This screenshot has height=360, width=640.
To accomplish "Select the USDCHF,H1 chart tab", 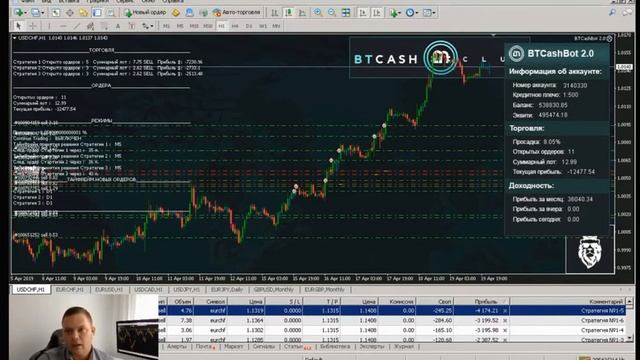I will tap(31, 289).
